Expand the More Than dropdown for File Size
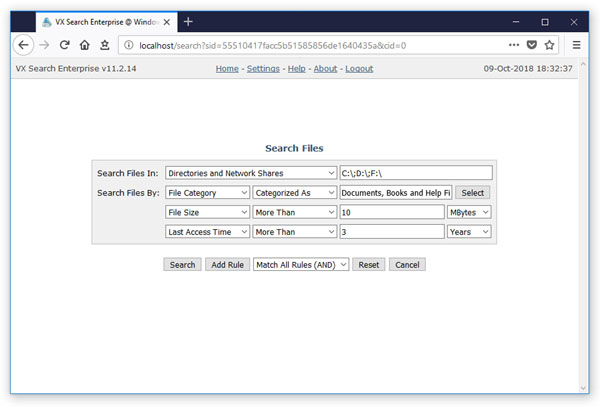Screen dimensions: 600x406 click(x=294, y=212)
